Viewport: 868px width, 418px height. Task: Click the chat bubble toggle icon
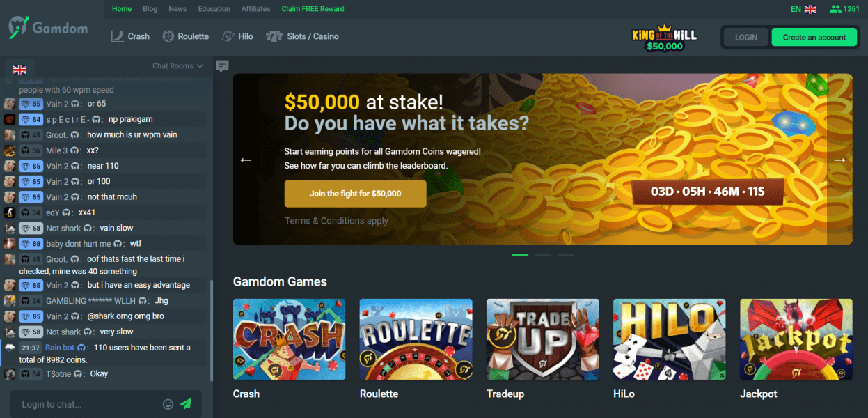tap(222, 66)
